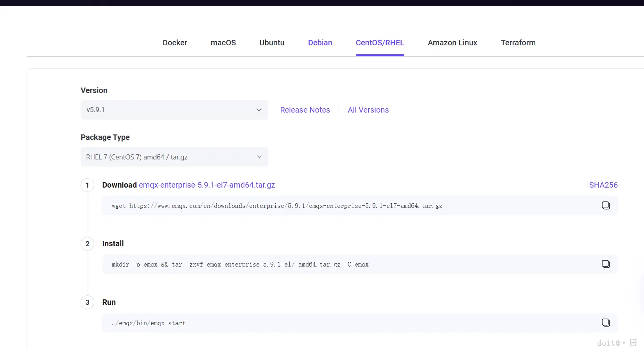This screenshot has height=349, width=644.
Task: Open the Version v5.9.1 dropdown
Action: 174,110
